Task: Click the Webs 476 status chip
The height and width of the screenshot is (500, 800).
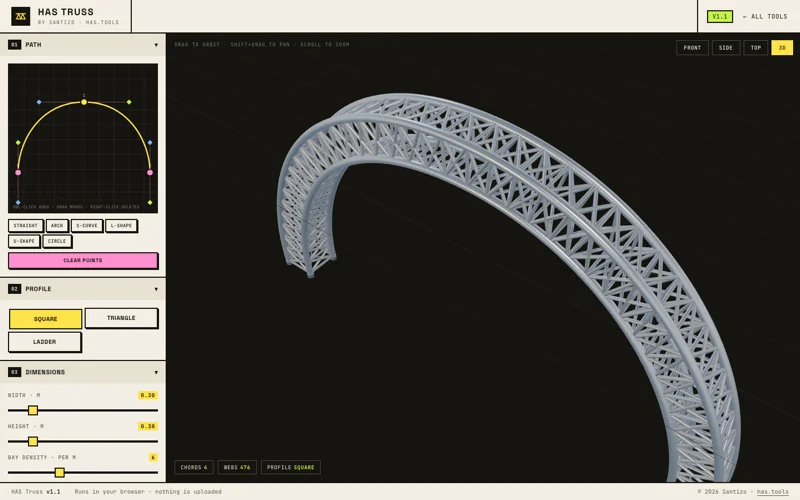Action: click(x=237, y=467)
